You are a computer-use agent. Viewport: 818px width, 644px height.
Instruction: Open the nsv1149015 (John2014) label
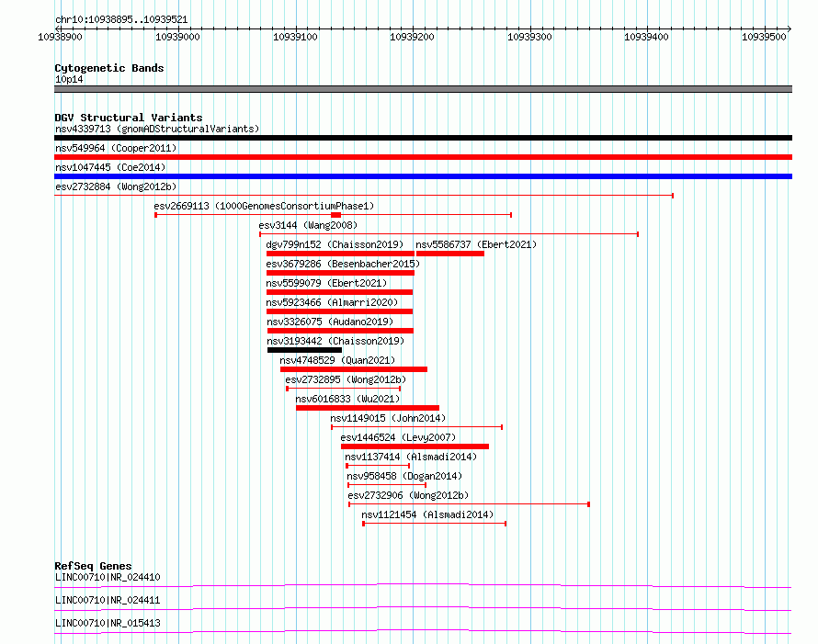(388, 418)
